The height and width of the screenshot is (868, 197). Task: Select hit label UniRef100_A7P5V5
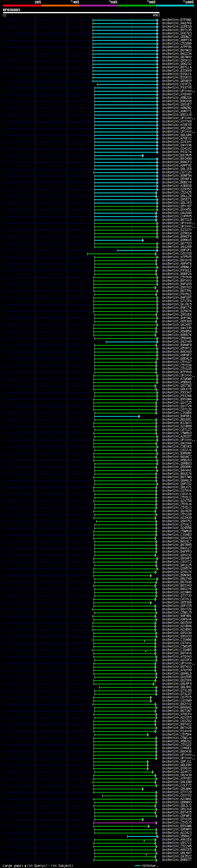coord(177,257)
